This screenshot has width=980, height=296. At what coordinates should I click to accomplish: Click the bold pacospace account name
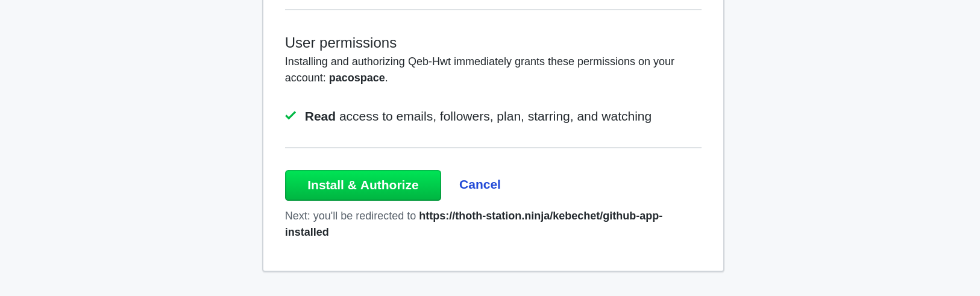[x=357, y=78]
